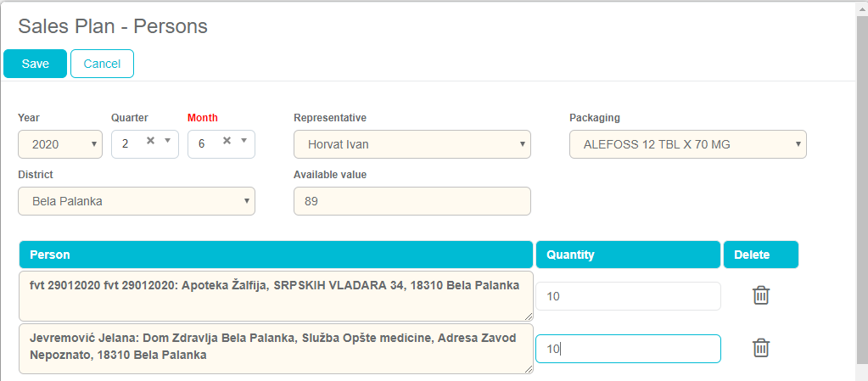Click the Cancel button
868x381 pixels.
point(102,64)
